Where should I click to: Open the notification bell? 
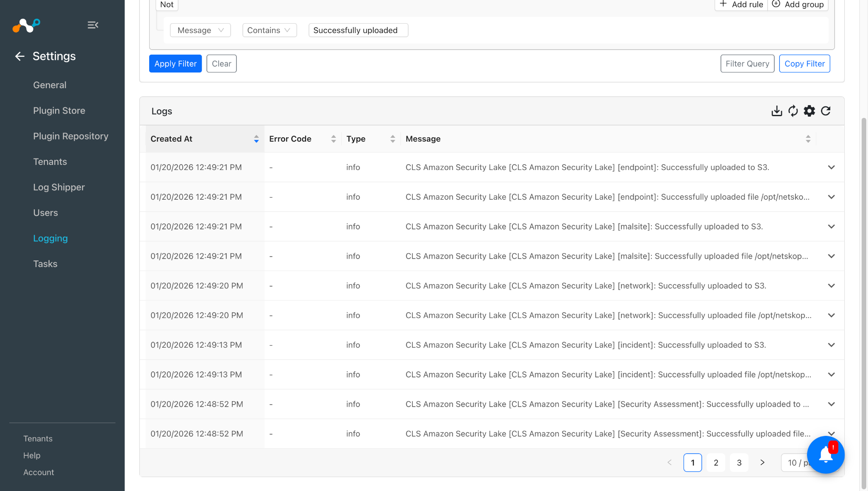(x=826, y=455)
